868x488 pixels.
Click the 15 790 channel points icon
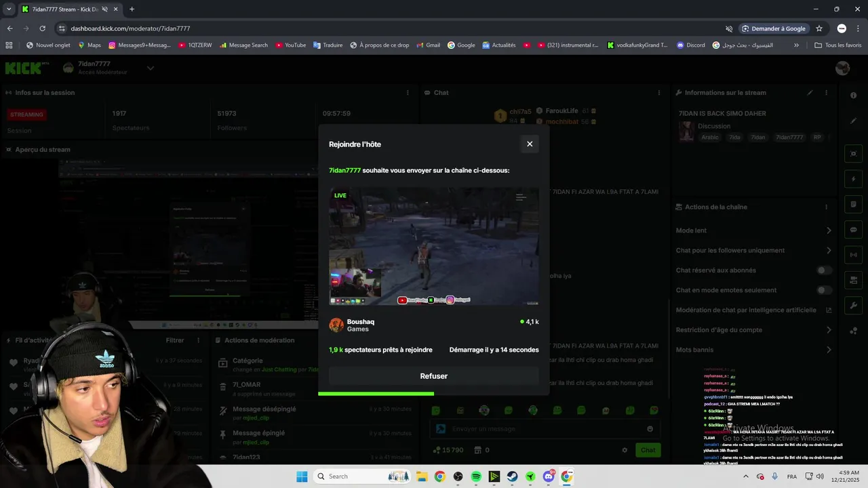click(x=436, y=450)
